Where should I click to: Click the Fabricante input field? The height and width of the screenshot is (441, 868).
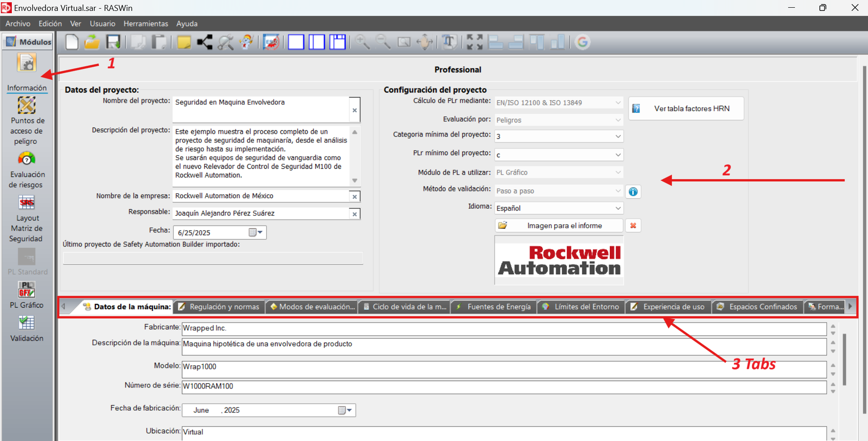point(504,328)
